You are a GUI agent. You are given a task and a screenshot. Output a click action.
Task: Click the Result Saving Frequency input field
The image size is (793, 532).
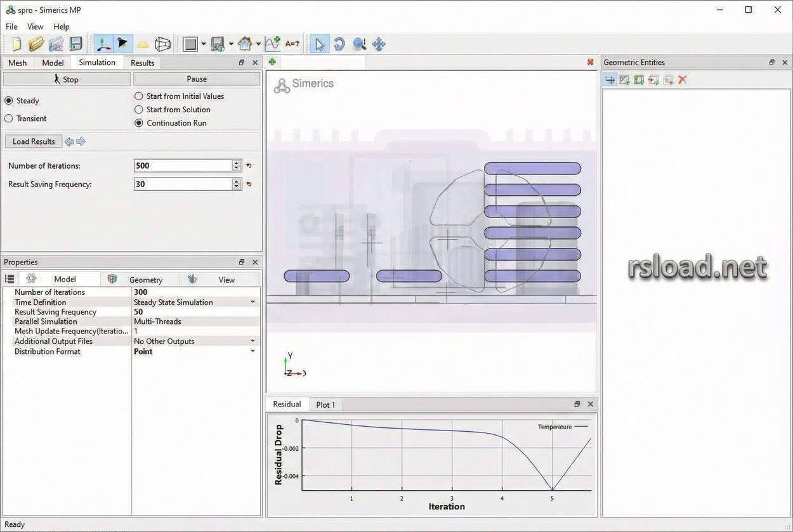pos(183,184)
